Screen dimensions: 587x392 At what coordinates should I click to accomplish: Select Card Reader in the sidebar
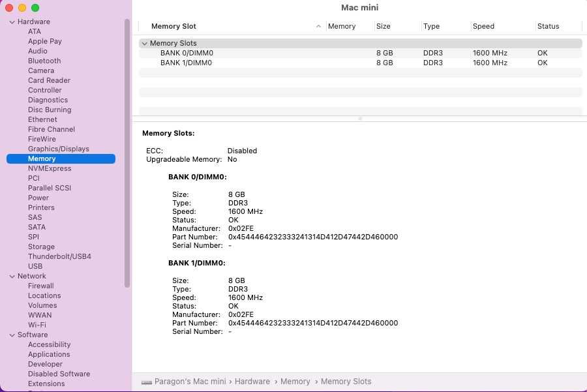pyautogui.click(x=49, y=80)
